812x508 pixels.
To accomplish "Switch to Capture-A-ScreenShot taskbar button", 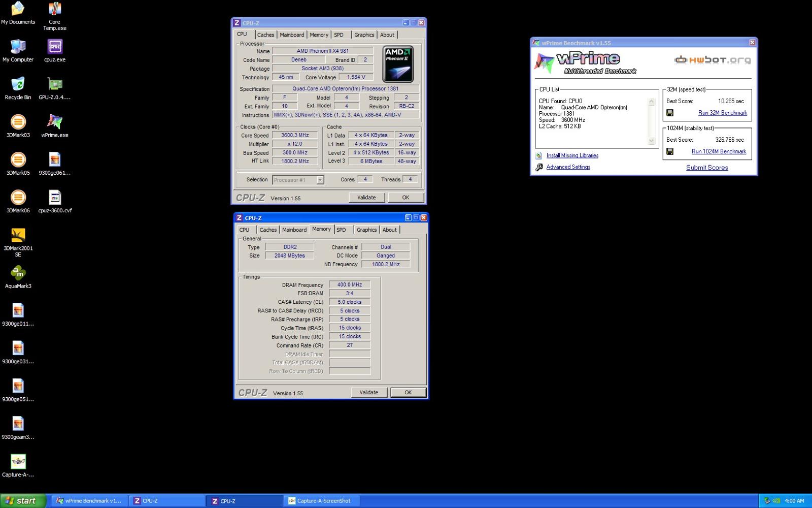I will pyautogui.click(x=323, y=501).
